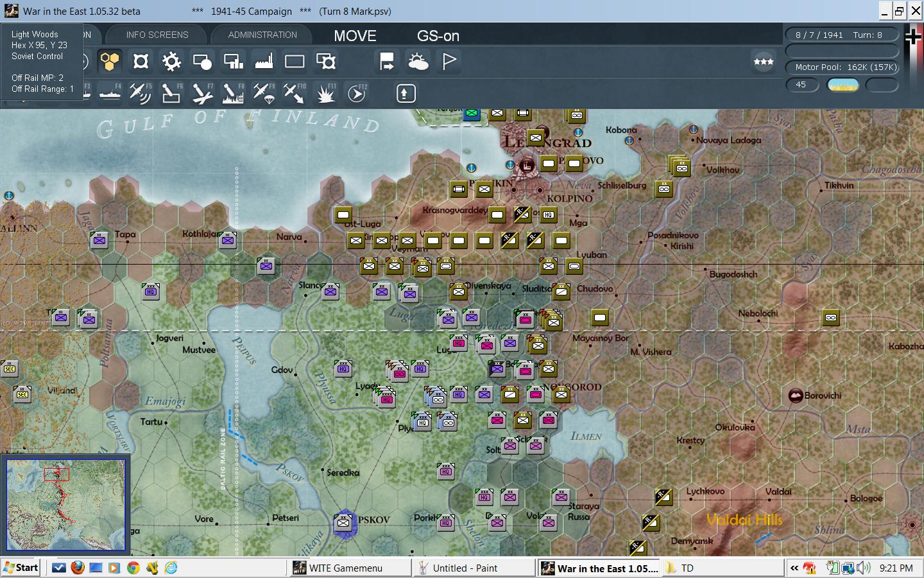Click the 45 points indicator
924x578 pixels.
[x=802, y=85]
